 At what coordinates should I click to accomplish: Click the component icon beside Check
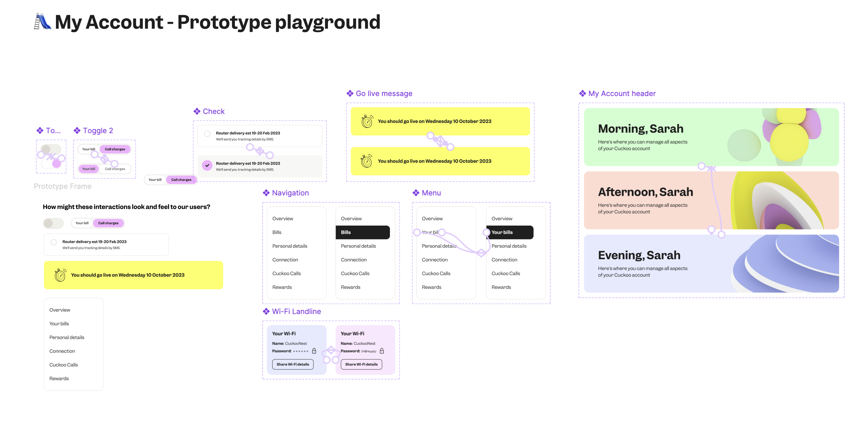click(197, 112)
